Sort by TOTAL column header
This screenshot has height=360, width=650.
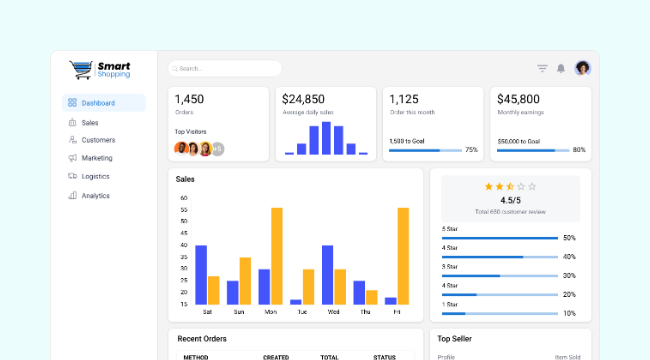(330, 357)
